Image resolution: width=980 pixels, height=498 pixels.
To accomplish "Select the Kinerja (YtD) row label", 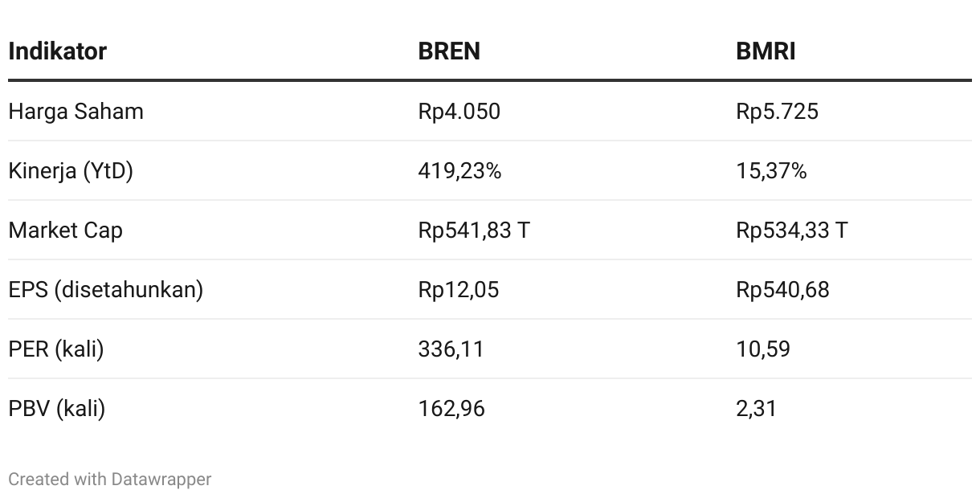I will 71,170.
